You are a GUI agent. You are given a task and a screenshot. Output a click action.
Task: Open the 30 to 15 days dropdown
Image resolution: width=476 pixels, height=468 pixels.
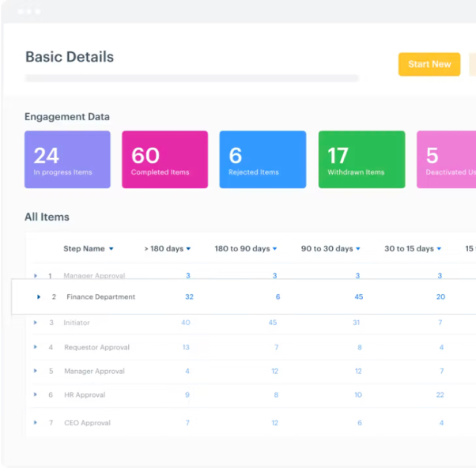pyautogui.click(x=439, y=249)
